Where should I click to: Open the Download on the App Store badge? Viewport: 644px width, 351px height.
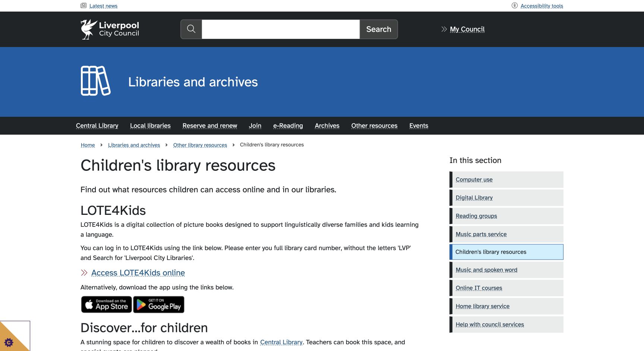107,304
